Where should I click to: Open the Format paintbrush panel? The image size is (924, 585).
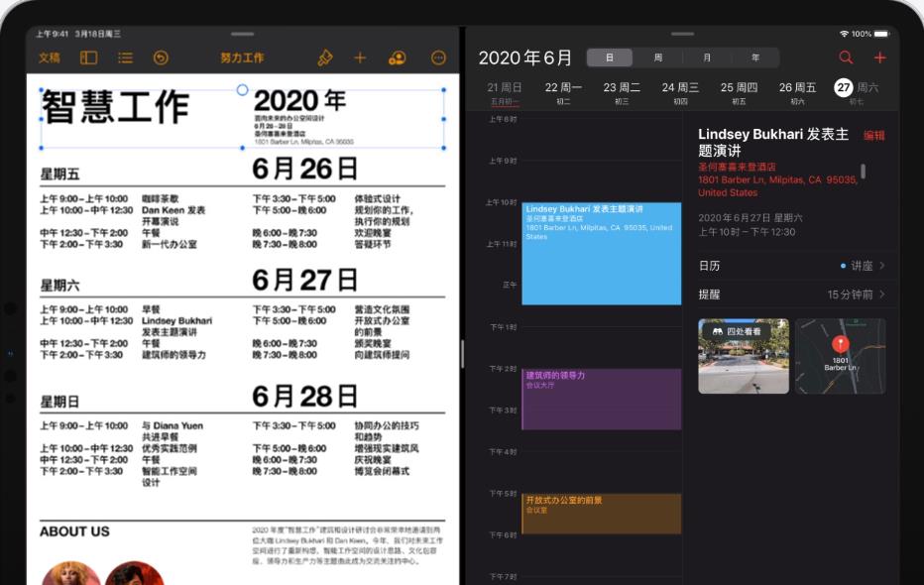324,58
